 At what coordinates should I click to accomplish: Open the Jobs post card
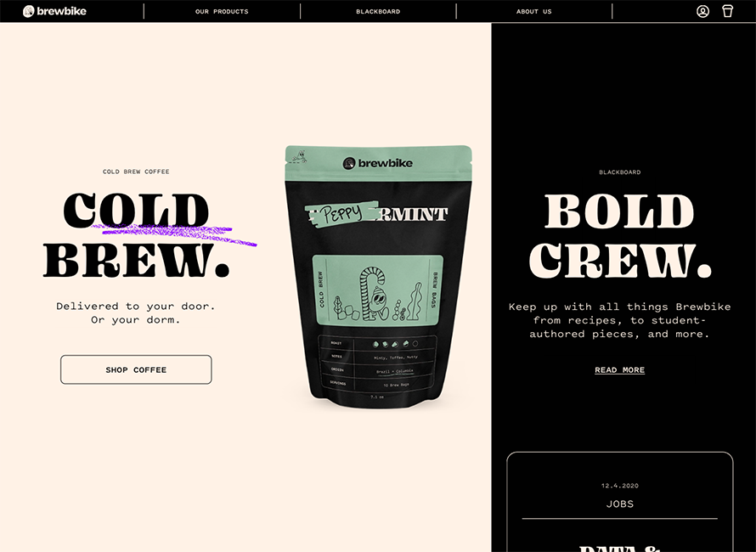coord(619,502)
